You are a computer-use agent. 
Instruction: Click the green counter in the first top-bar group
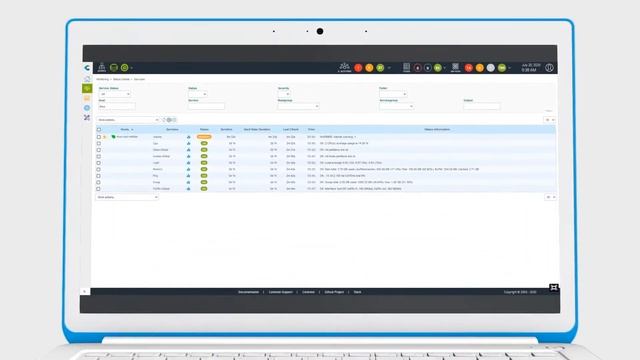tap(380, 68)
